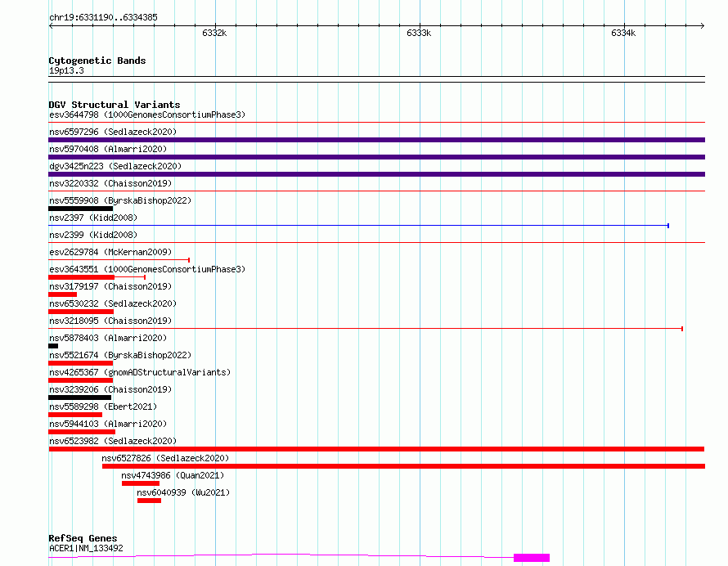Select the 19p13.3 band label

pos(66,70)
